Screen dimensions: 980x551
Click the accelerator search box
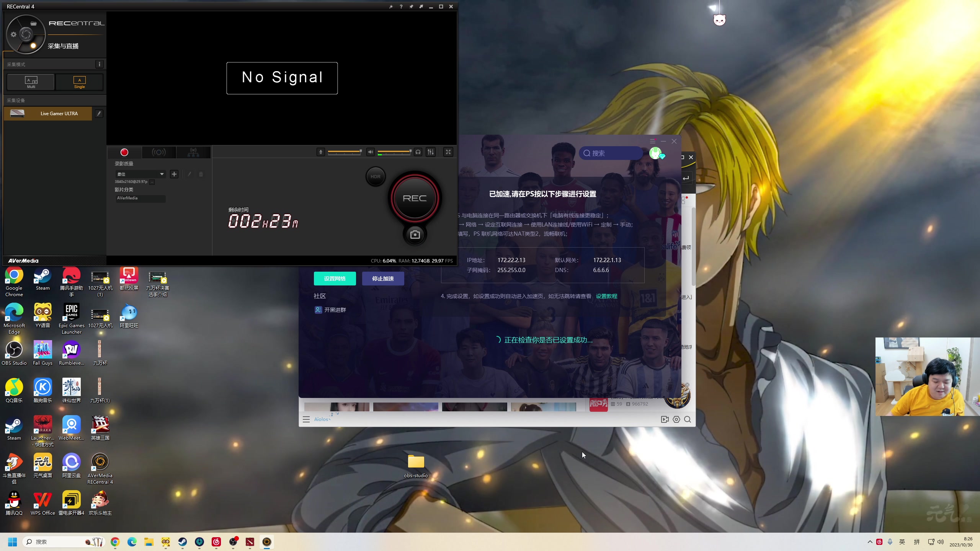611,153
